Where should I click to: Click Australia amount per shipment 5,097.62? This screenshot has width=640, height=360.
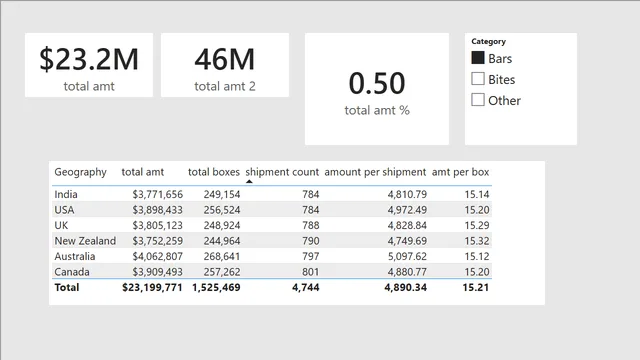[407, 256]
